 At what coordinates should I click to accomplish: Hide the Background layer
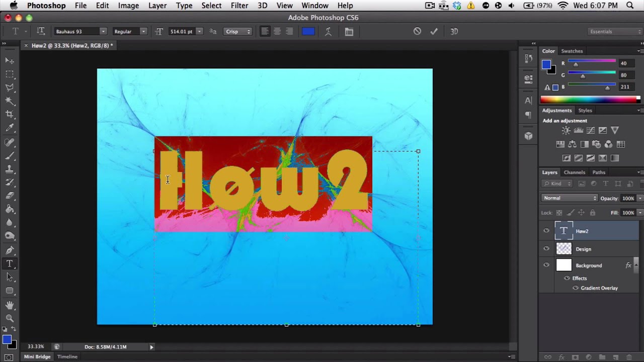coord(546,265)
